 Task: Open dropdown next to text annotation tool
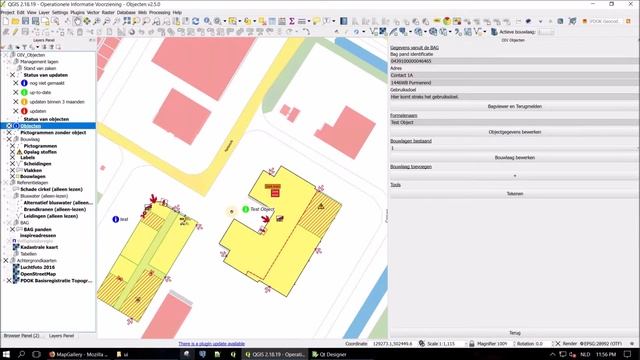pyautogui.click(x=333, y=21)
